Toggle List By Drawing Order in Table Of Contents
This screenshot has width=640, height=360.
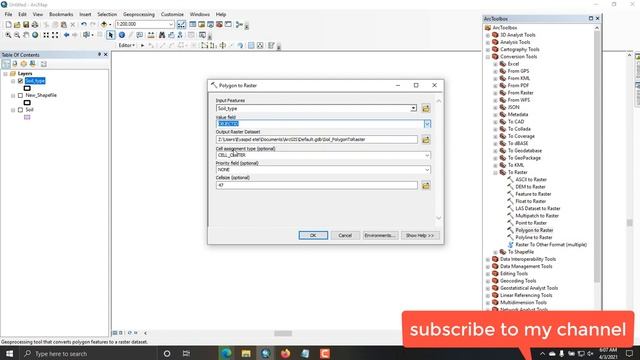pyautogui.click(x=6, y=64)
